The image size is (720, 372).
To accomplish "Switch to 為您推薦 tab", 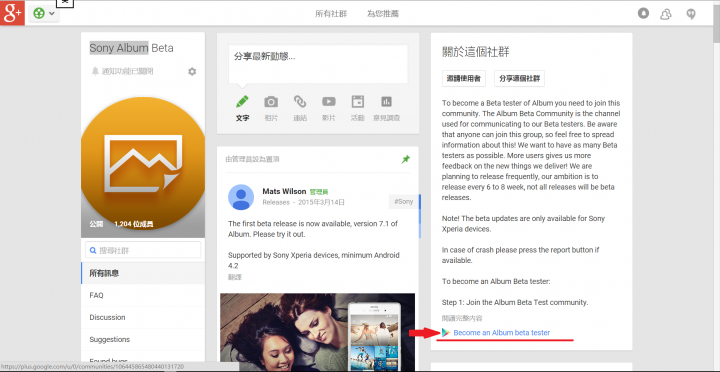I will (382, 14).
